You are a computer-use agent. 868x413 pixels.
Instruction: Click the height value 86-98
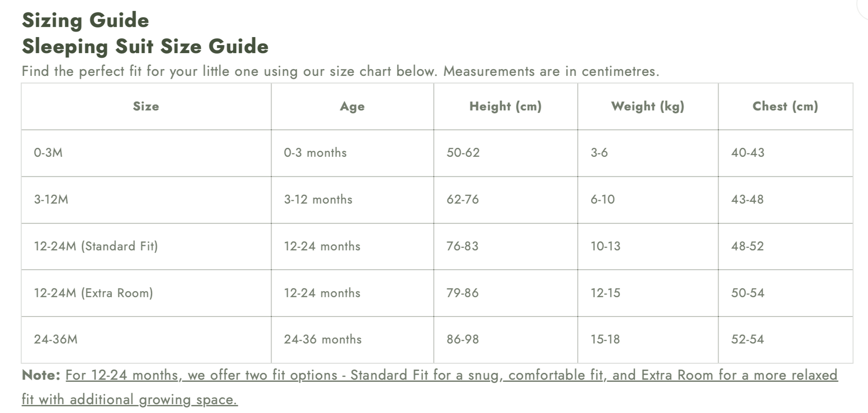click(x=463, y=339)
